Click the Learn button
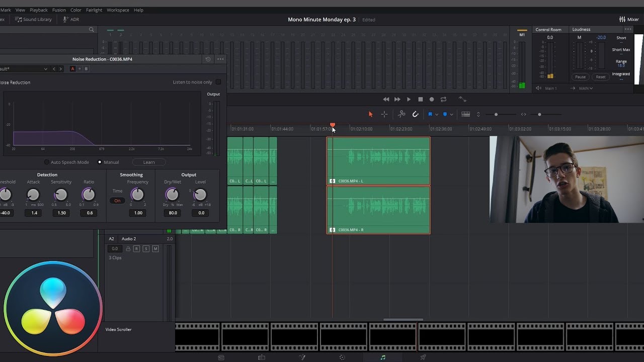This screenshot has width=644, height=362. point(149,162)
